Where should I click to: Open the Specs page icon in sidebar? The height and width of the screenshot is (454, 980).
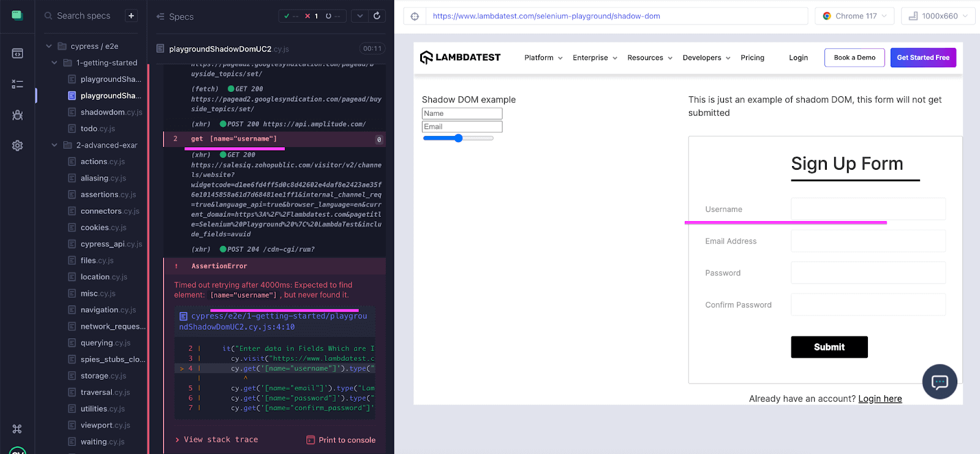point(17,53)
